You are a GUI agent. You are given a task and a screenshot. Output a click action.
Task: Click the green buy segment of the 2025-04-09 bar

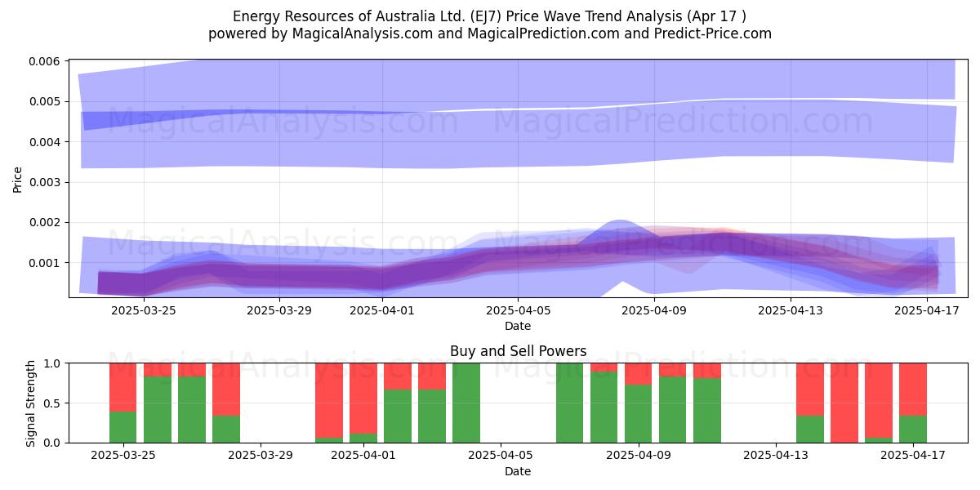pos(638,413)
